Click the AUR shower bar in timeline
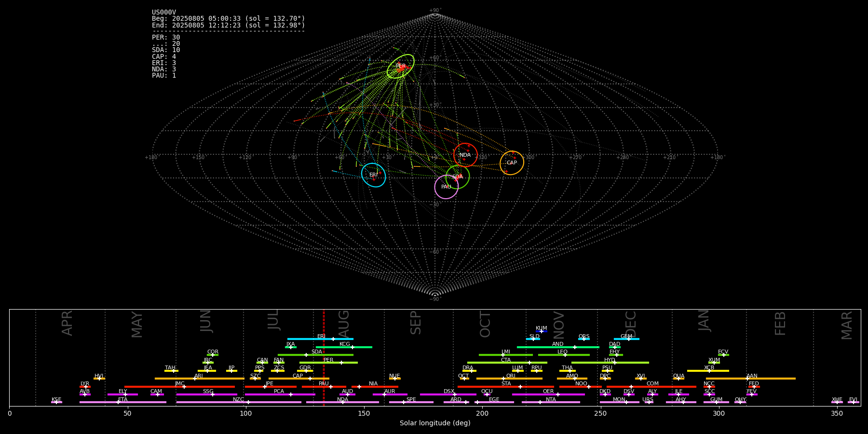Viewport: 868px width, 434px height. click(390, 394)
